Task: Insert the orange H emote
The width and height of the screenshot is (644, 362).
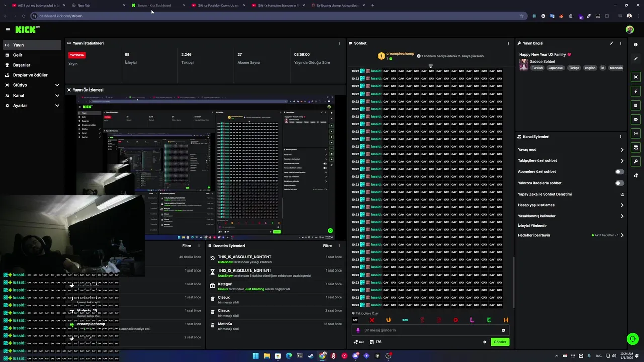Action: 506,320
